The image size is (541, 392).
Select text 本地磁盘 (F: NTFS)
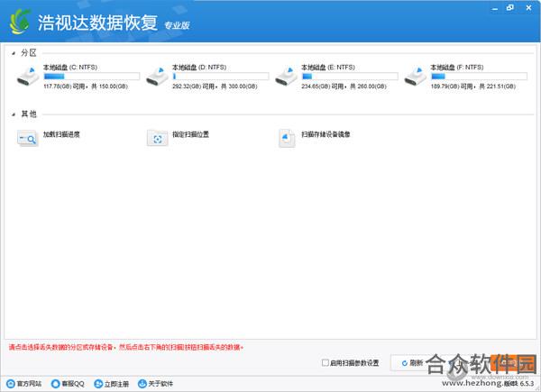[x=457, y=68]
